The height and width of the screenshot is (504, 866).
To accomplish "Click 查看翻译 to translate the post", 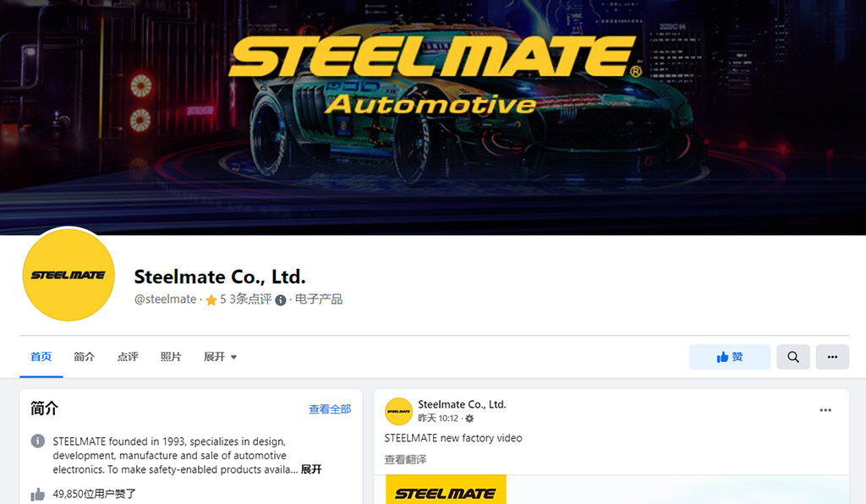I will click(405, 459).
